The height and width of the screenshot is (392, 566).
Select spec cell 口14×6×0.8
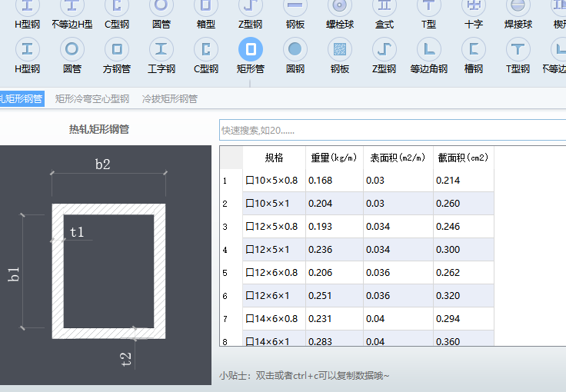point(274,319)
